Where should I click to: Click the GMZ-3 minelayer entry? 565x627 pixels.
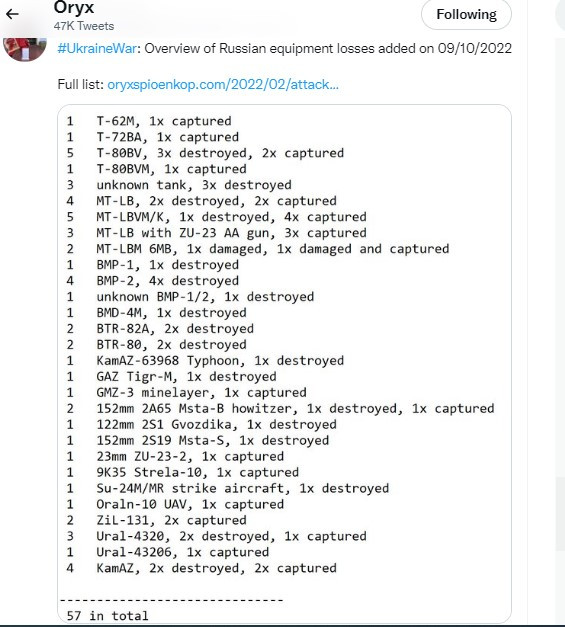pos(186,393)
